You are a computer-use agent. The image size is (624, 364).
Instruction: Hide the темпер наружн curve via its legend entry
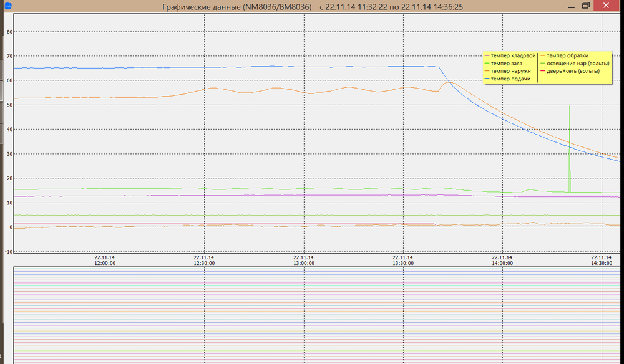(x=512, y=71)
